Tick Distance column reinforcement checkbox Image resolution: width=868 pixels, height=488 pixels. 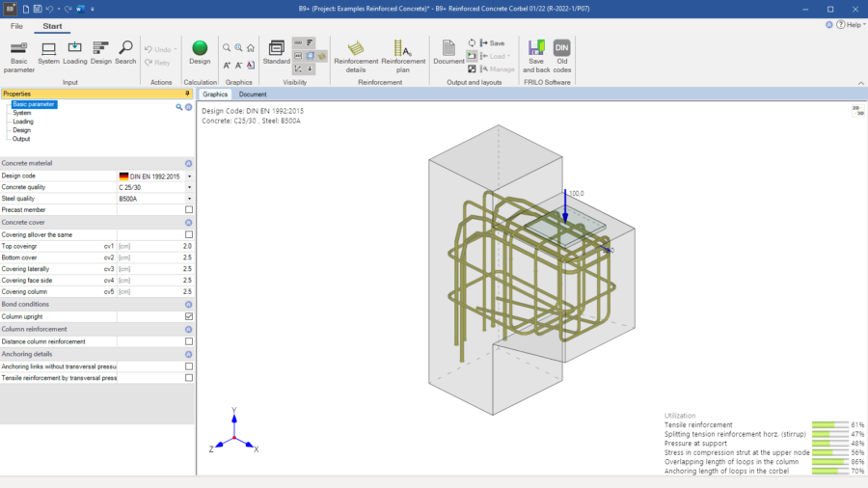[x=188, y=341]
